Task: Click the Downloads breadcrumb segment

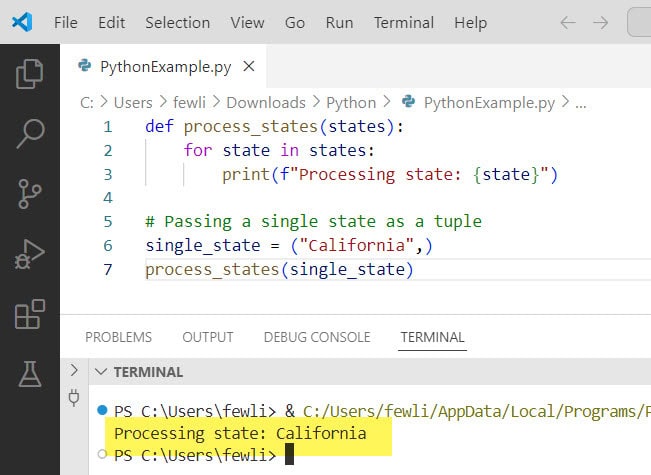Action: tap(266, 103)
